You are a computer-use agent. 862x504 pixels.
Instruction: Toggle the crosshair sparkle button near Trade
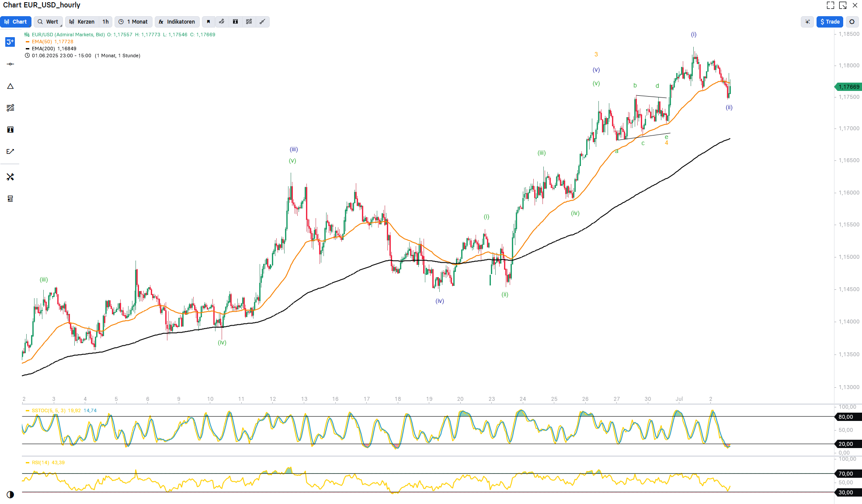pos(807,22)
